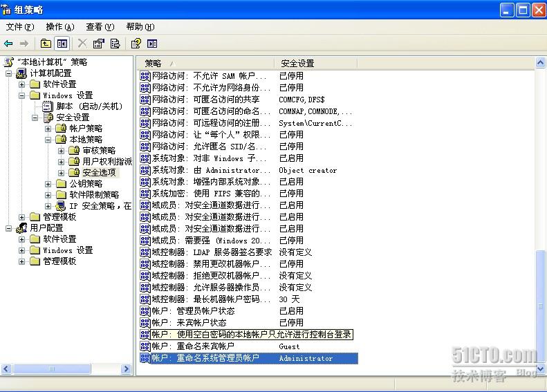The height and width of the screenshot is (392, 547).
Task: Collapse the 安全设置 tree node
Action: coord(35,118)
